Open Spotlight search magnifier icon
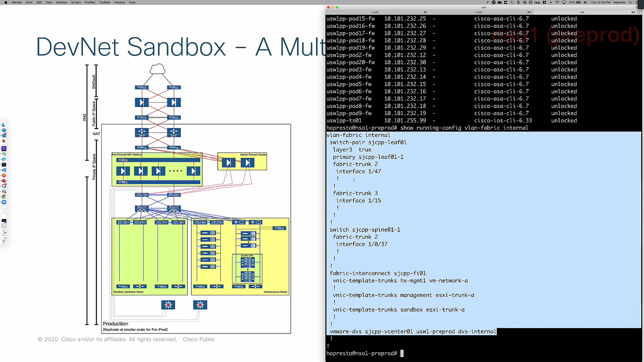The width and height of the screenshot is (644, 362). point(630,2)
